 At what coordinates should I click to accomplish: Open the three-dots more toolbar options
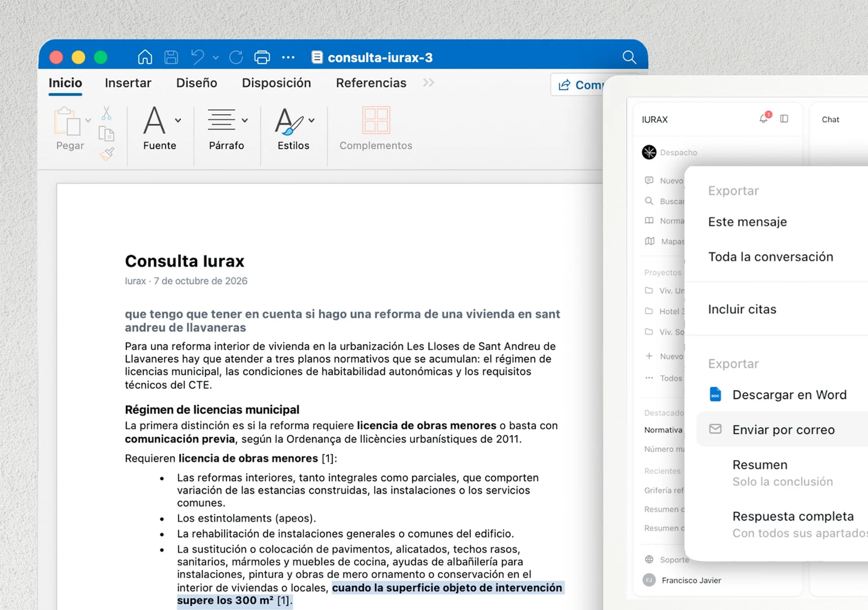click(288, 57)
